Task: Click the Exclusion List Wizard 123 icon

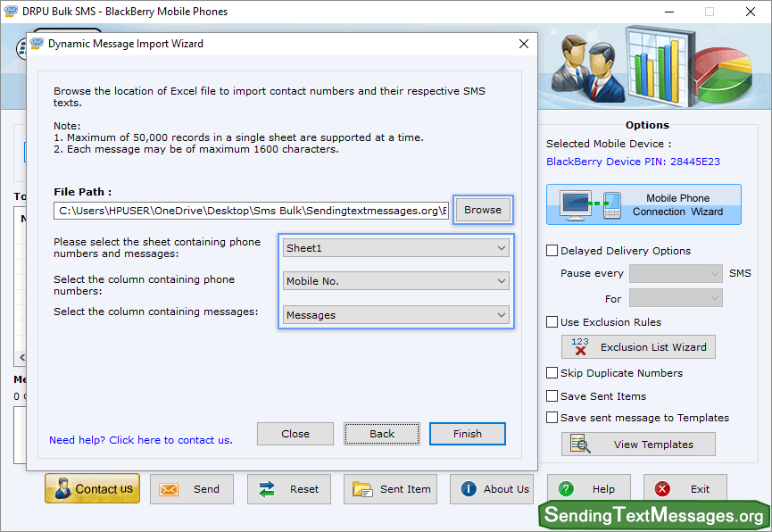Action: [580, 346]
